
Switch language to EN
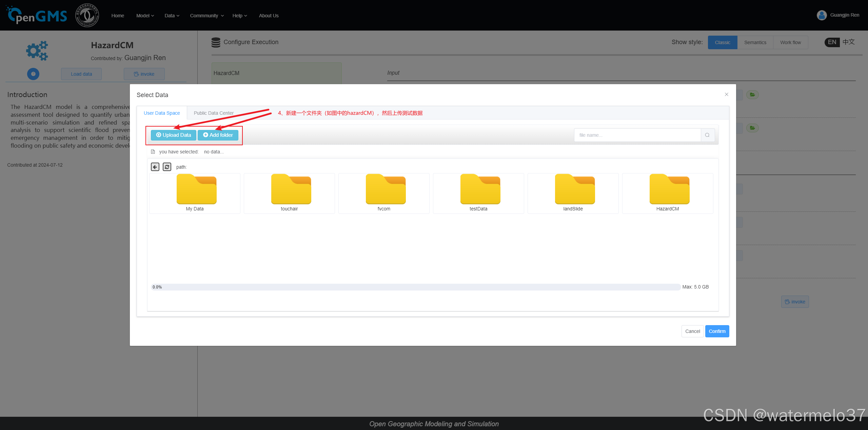[x=832, y=42]
